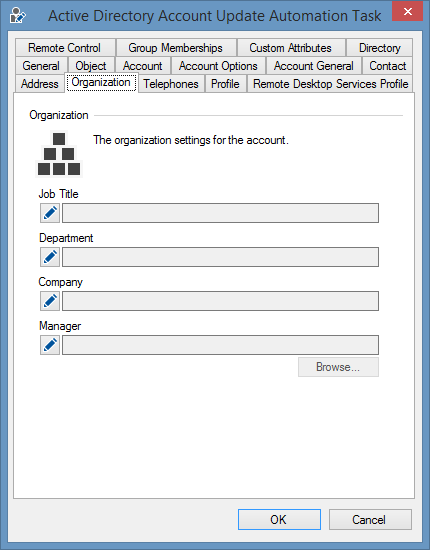The image size is (430, 550).
Task: Toggle the Department pencil edit icon
Action: [50, 257]
